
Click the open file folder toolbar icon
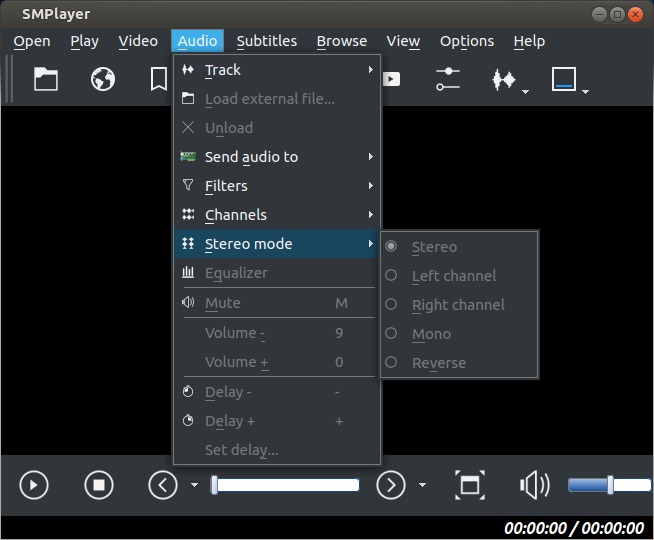[x=46, y=79]
